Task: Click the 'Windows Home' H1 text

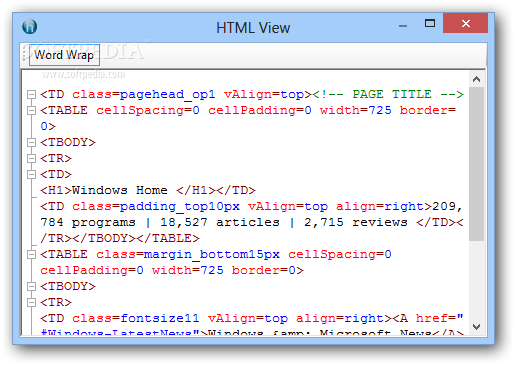Action: [120, 190]
